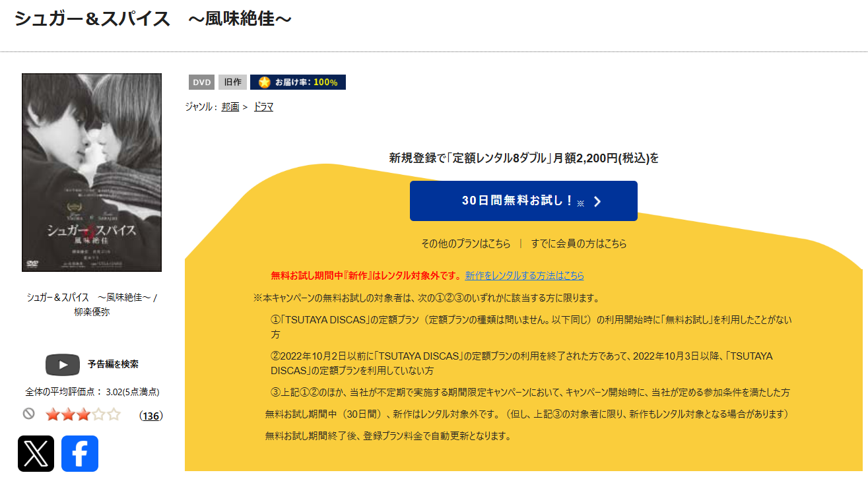Screen dimensions: 868x483
Task: Click the red 無料お試し期間中 warning text
Action: (366, 276)
